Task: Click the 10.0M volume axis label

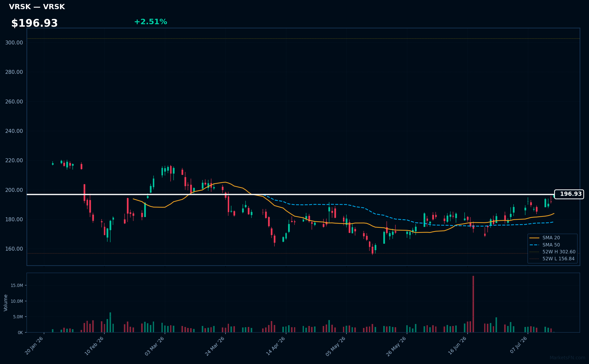Action: coord(17,301)
